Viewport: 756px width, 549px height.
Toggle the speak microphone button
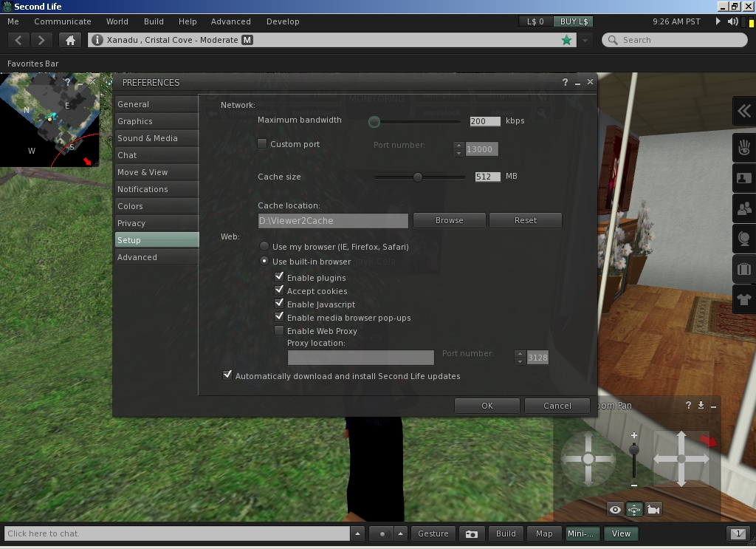pyautogui.click(x=382, y=533)
